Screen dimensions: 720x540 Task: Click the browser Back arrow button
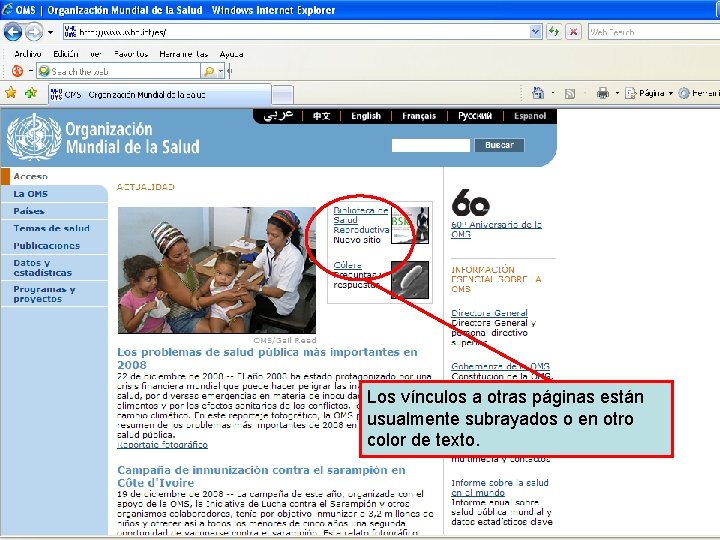(x=12, y=32)
